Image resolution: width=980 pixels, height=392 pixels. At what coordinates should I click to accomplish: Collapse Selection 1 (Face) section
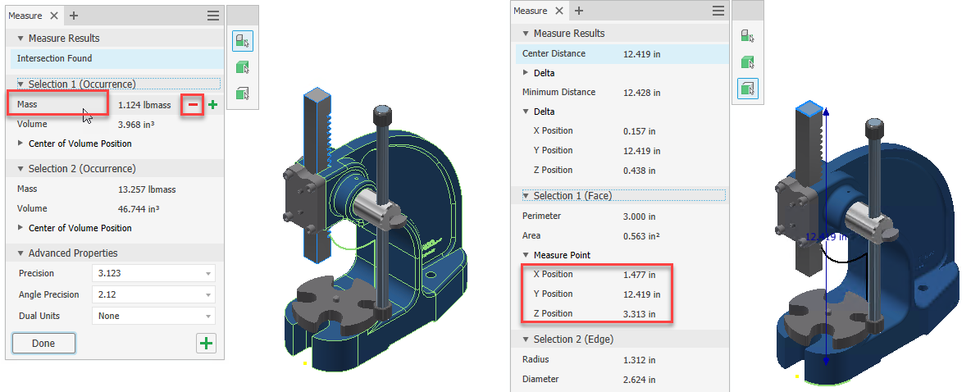526,196
